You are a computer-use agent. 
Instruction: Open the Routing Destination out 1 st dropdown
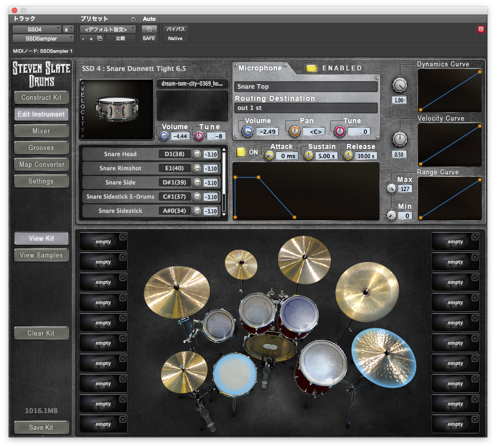306,108
